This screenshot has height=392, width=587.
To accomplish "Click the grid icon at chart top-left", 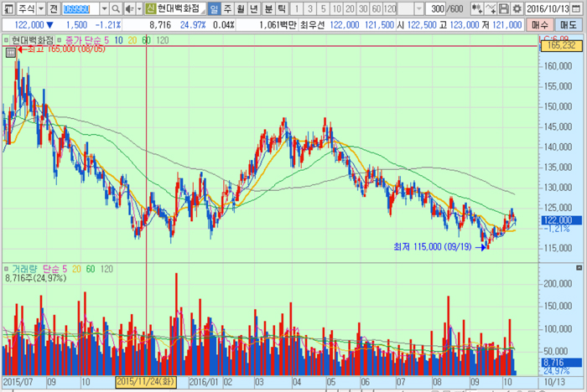I will [x=10, y=52].
